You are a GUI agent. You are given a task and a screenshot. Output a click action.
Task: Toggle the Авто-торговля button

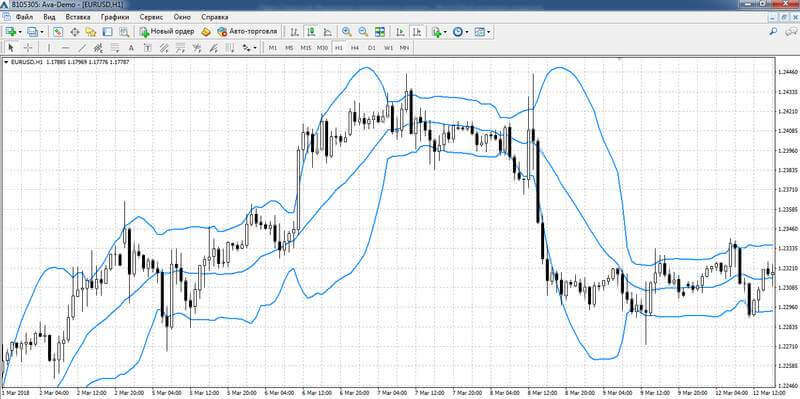[x=247, y=32]
